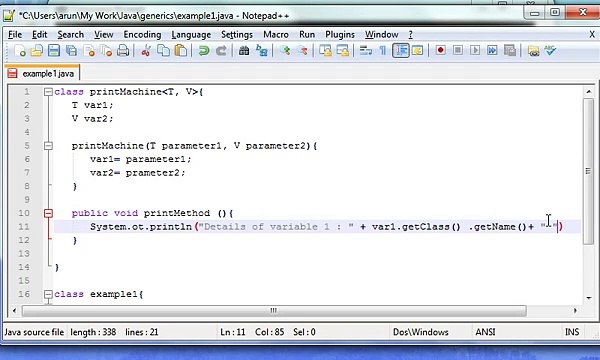Undo the last edit
Screen dimensions: 600x360
[x=204, y=50]
